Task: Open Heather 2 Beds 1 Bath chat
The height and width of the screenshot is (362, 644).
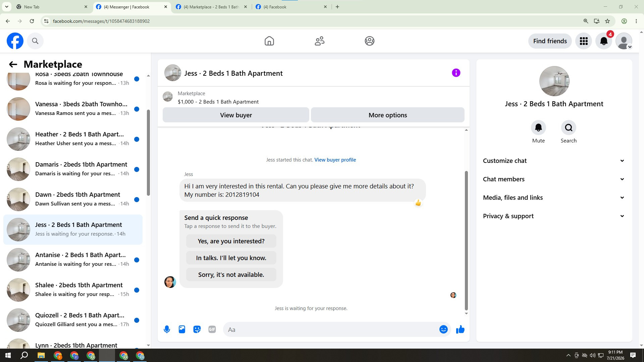Action: [x=73, y=139]
